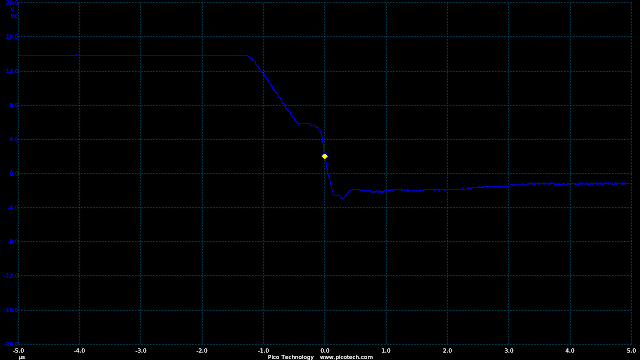
Task: Select the 16.0 voltage axis label
Action: (x=12, y=37)
